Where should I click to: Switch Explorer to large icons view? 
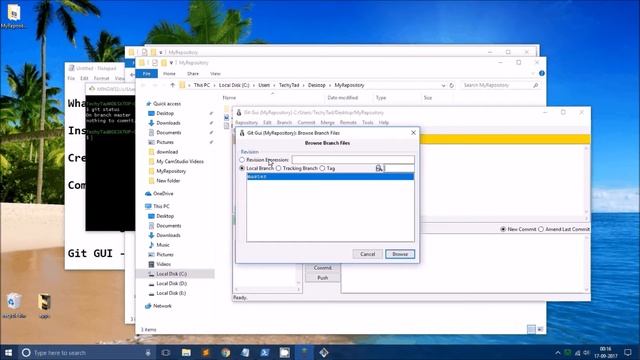click(540, 329)
